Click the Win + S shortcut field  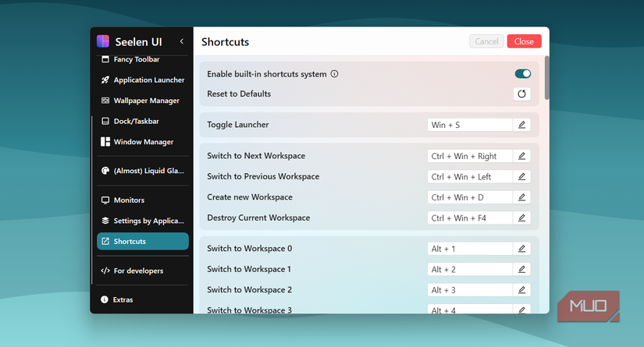click(x=470, y=125)
